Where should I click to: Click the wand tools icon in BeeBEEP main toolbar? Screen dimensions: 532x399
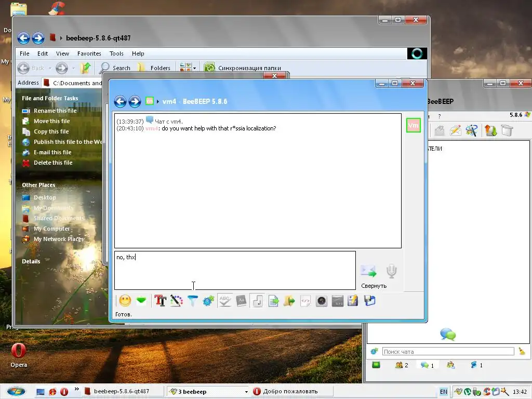click(x=471, y=130)
